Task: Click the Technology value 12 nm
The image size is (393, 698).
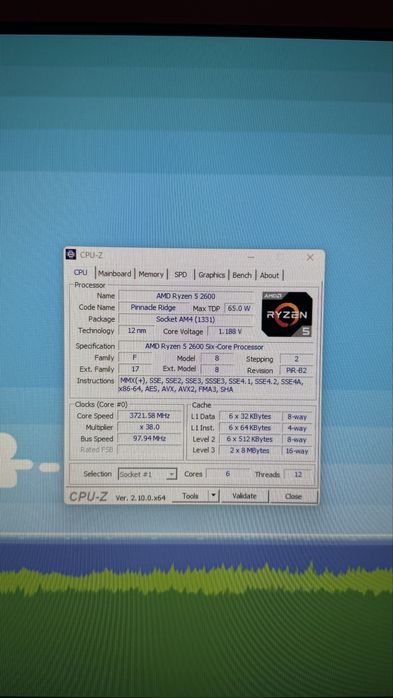Action: click(x=136, y=331)
